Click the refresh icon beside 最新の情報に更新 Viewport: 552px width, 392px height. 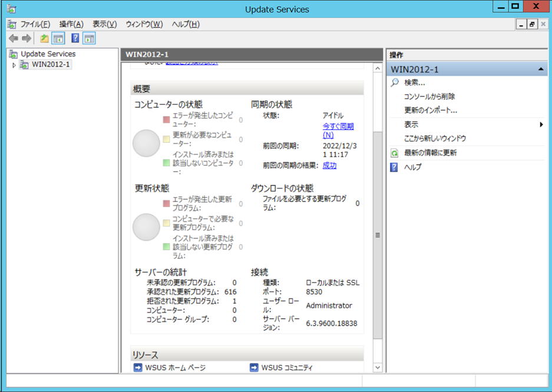(x=395, y=153)
